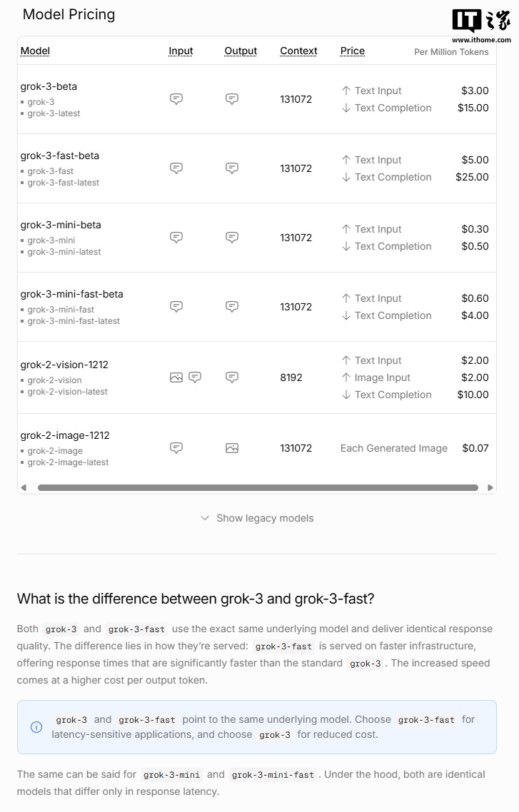Click the text input icon for grok-2-image-1212
519x812 pixels.
176,448
